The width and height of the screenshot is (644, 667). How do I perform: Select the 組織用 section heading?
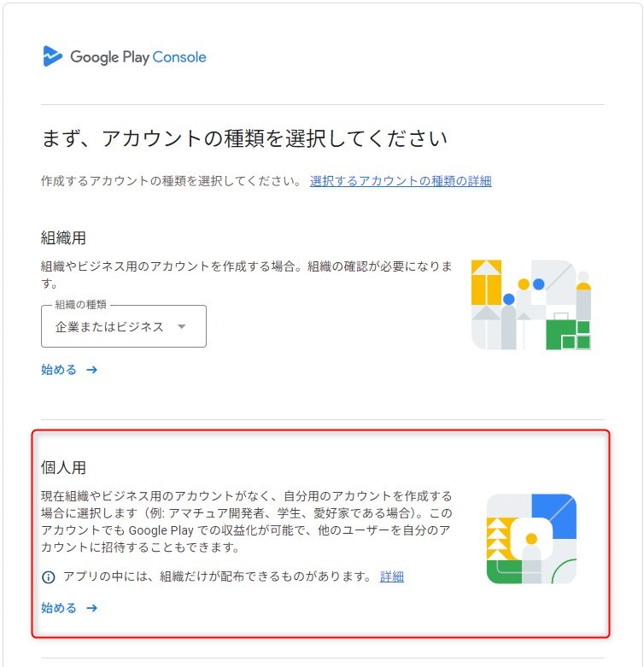pyautogui.click(x=63, y=237)
